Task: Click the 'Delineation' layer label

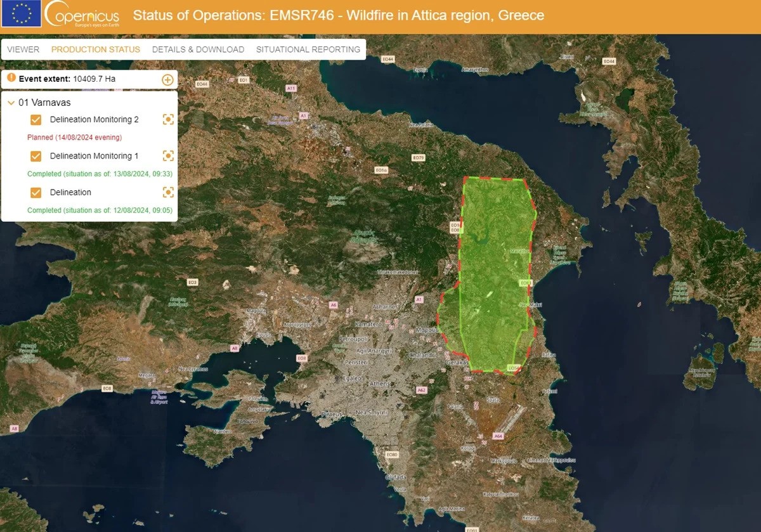Action: [70, 192]
